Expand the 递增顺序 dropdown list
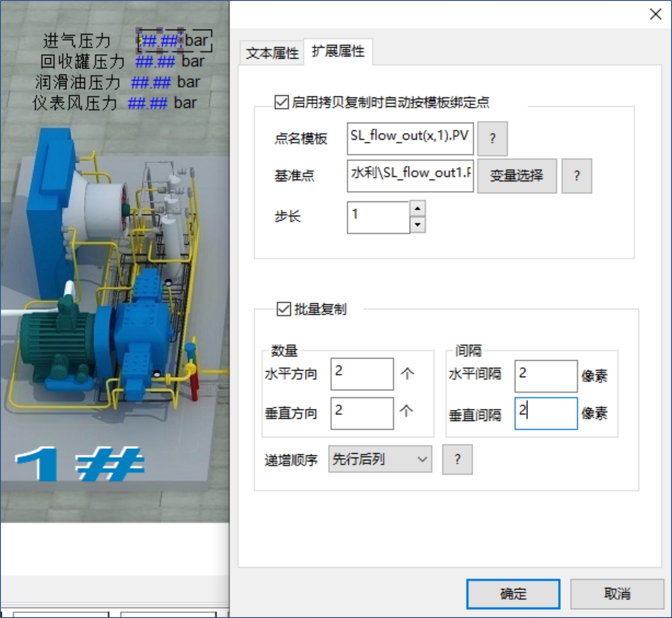 click(x=380, y=459)
